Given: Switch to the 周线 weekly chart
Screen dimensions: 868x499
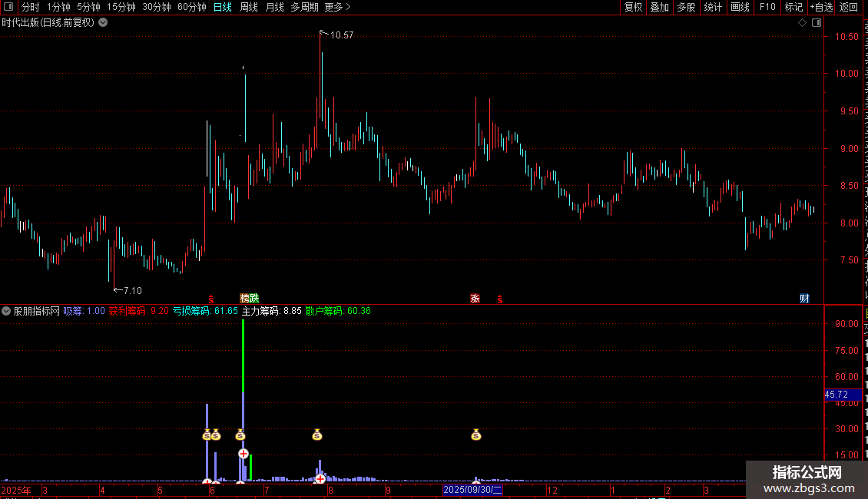Looking at the screenshot, I should click(249, 7).
